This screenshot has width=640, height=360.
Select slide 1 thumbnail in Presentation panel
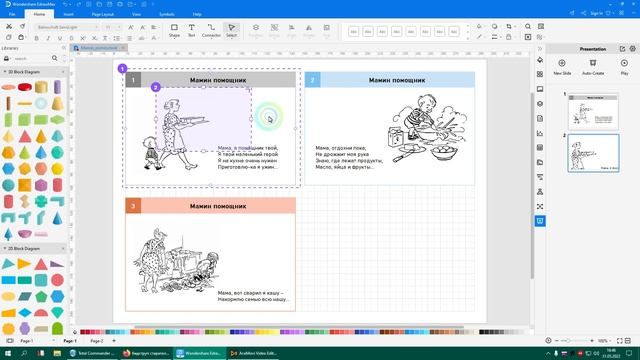click(x=593, y=111)
